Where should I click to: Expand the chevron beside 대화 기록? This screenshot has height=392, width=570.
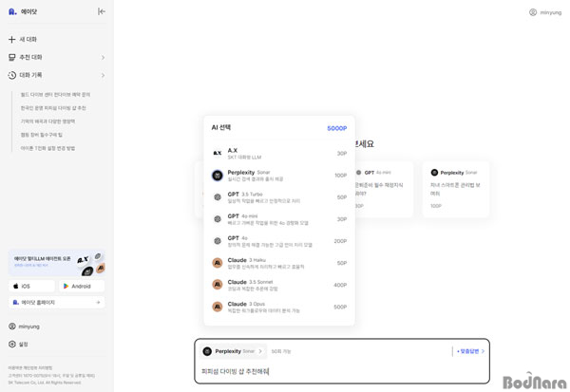click(x=103, y=75)
